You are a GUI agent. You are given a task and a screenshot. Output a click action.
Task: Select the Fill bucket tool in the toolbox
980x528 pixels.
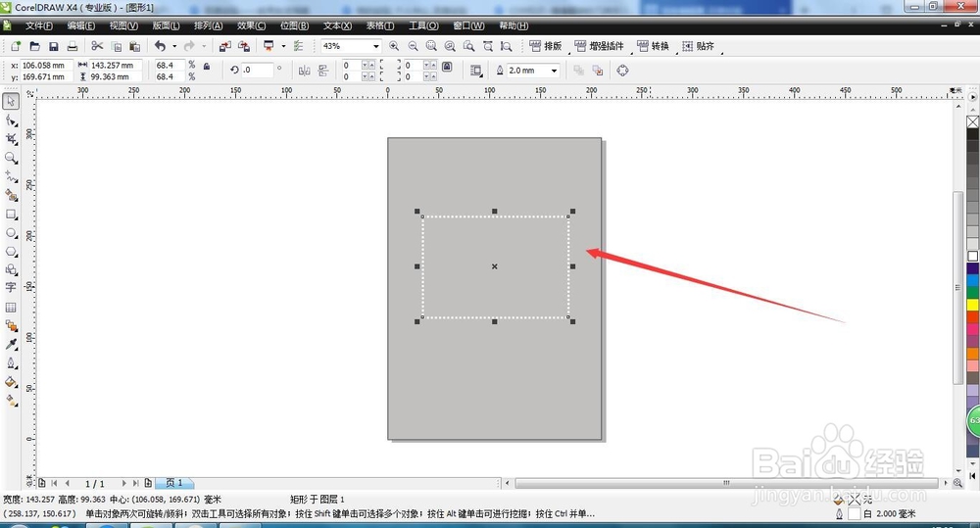point(11,382)
